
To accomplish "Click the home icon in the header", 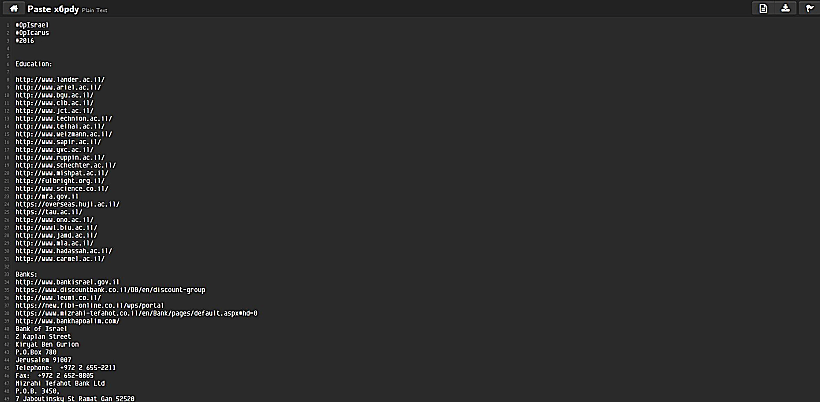I will click(x=13, y=8).
